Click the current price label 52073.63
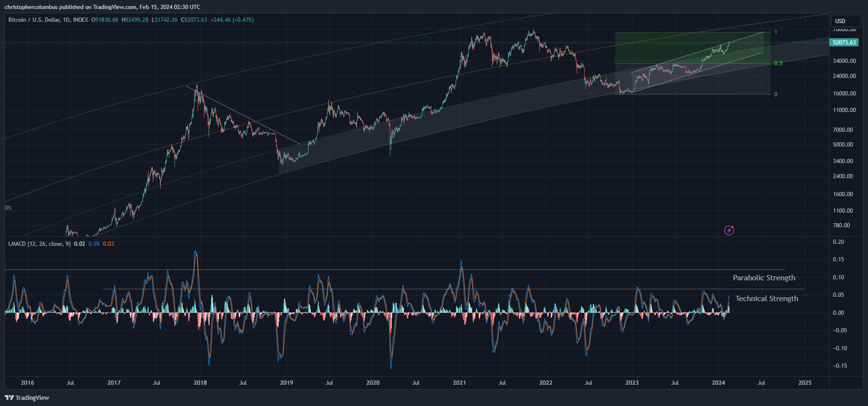868x406 pixels. (x=844, y=43)
